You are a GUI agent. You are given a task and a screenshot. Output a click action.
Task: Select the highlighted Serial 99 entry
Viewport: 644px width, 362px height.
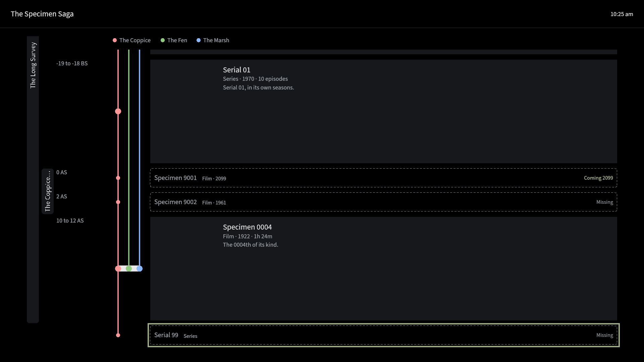(384, 335)
